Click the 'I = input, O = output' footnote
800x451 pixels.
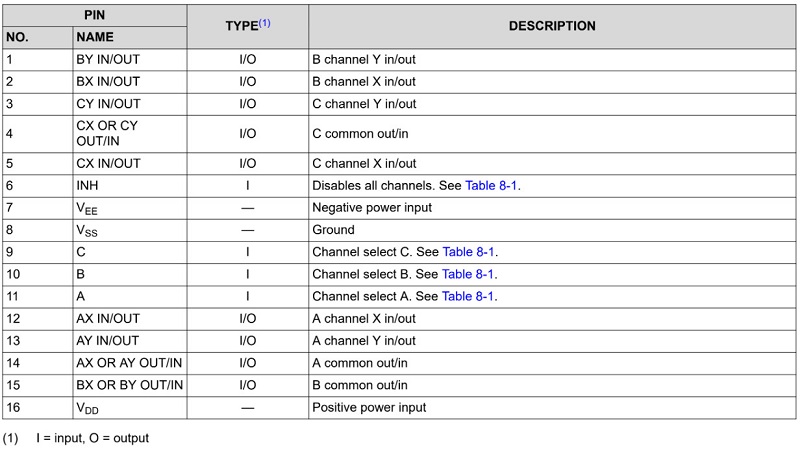[92, 438]
